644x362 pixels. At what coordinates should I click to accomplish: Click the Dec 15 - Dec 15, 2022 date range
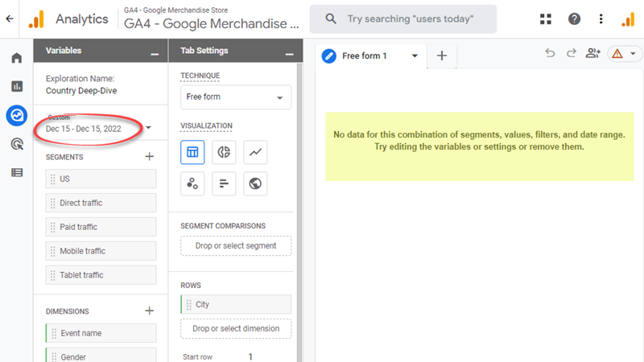(84, 129)
